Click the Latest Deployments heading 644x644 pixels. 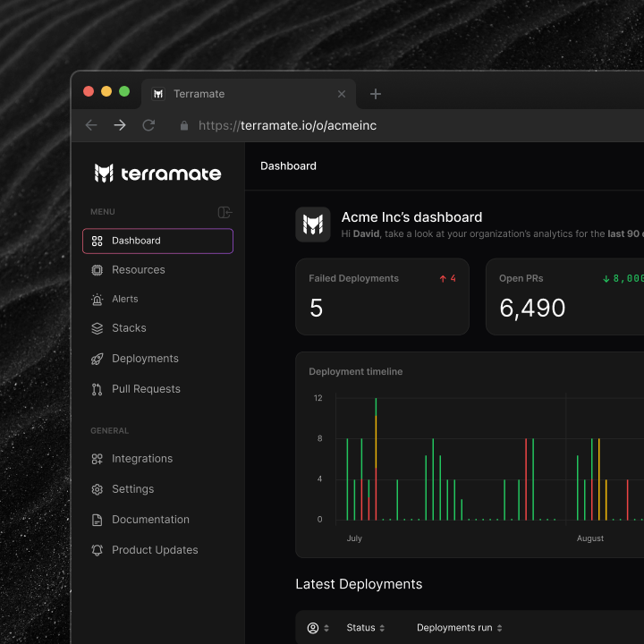point(359,584)
